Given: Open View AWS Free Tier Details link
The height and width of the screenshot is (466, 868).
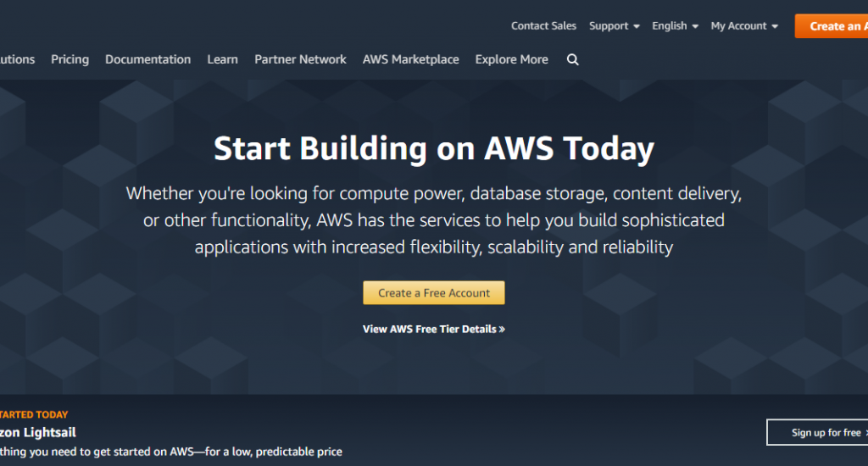Looking at the screenshot, I should [x=433, y=329].
